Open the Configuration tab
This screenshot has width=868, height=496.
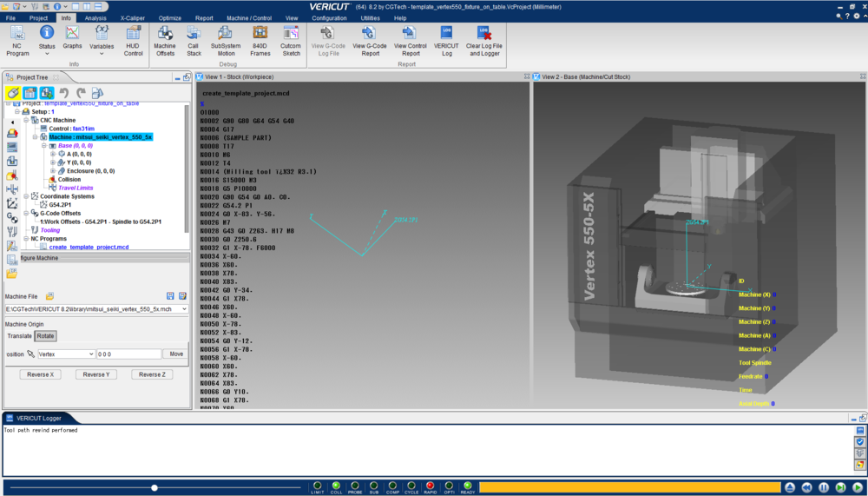tap(329, 18)
